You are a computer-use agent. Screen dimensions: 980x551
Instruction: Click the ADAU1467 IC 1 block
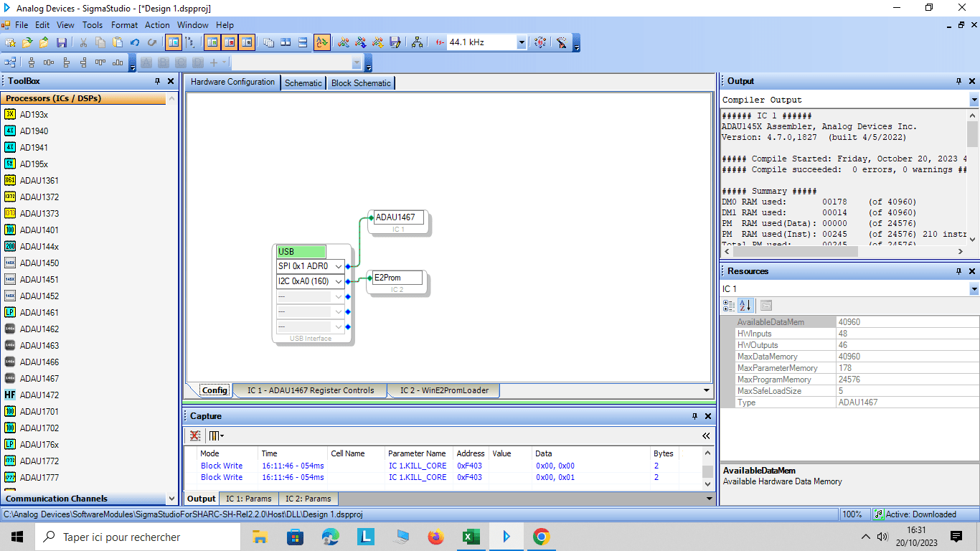click(x=399, y=222)
